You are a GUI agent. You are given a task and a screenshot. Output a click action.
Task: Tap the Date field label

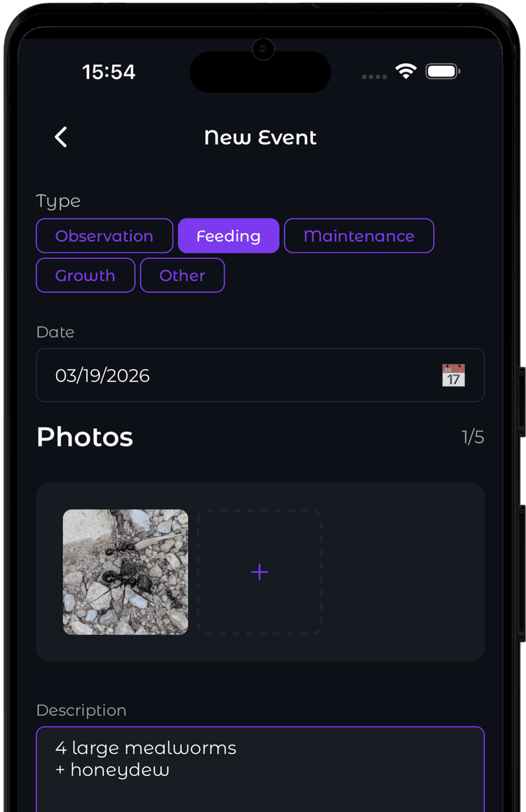(x=55, y=332)
